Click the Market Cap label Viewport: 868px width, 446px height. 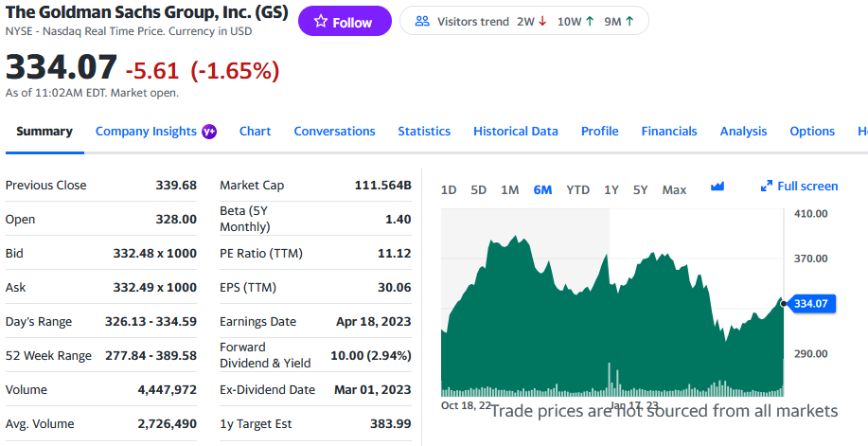252,185
